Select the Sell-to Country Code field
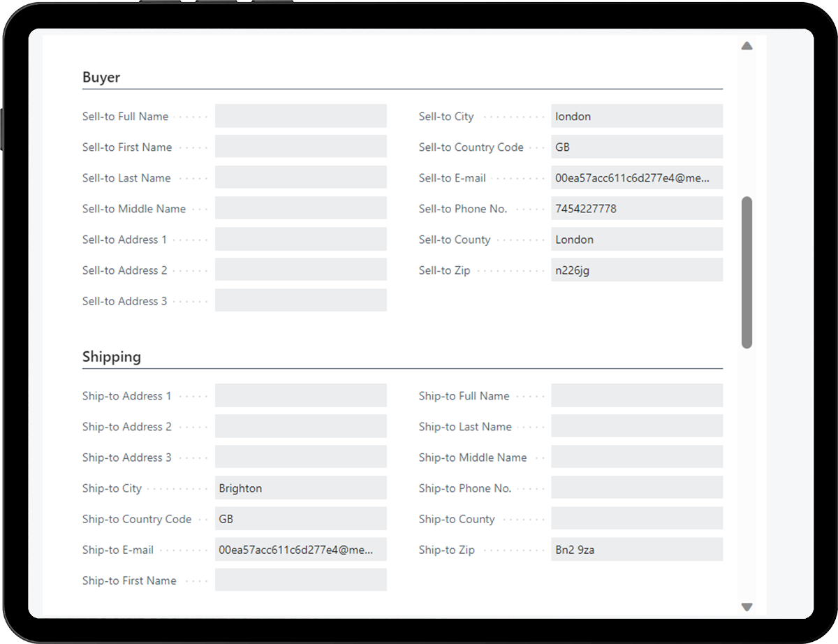The width and height of the screenshot is (838, 644). click(636, 147)
